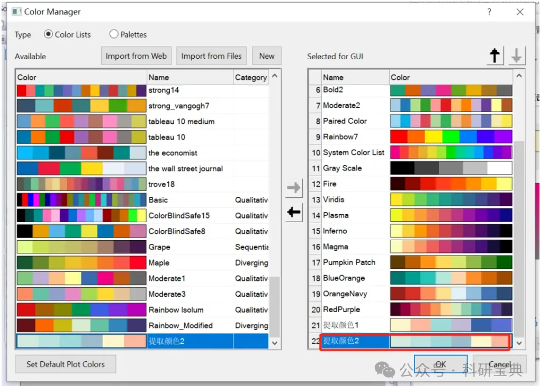Select Fire in Selected list
540x392 pixels.
click(330, 184)
